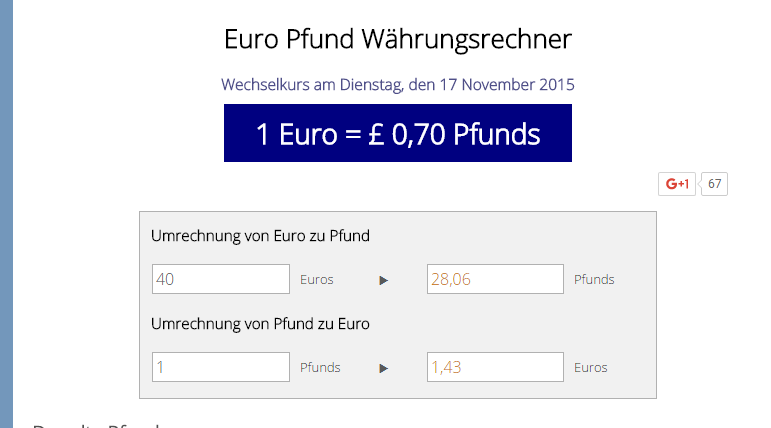The image size is (771, 428).
Task: Focus the Euros input field showing 40
Action: point(221,279)
